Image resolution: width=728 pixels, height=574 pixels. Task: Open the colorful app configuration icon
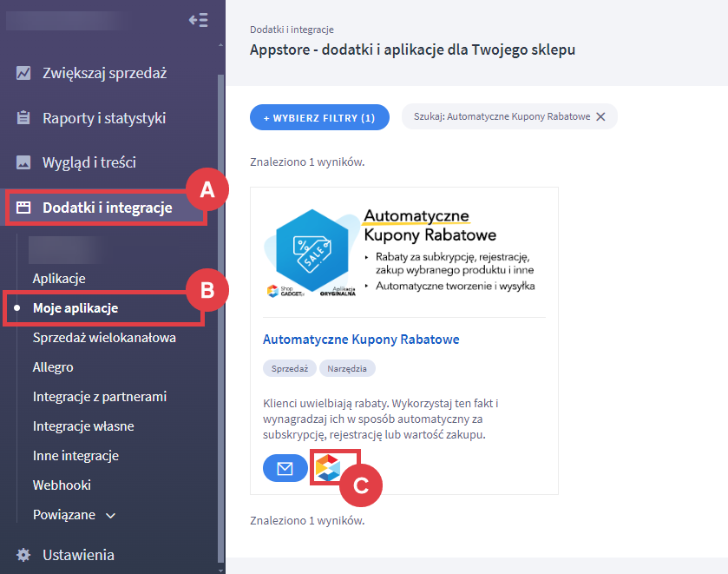point(328,469)
